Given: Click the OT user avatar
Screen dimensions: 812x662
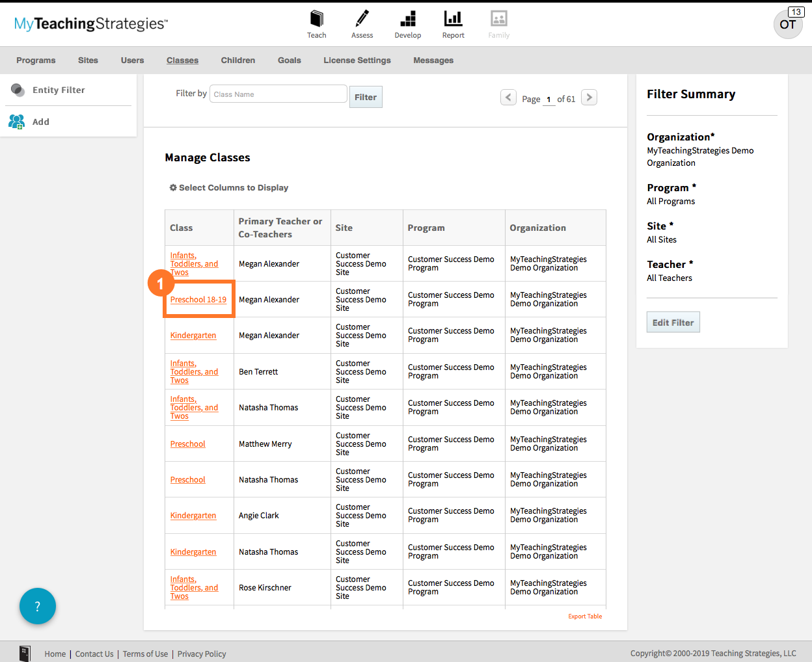Looking at the screenshot, I should coord(787,25).
